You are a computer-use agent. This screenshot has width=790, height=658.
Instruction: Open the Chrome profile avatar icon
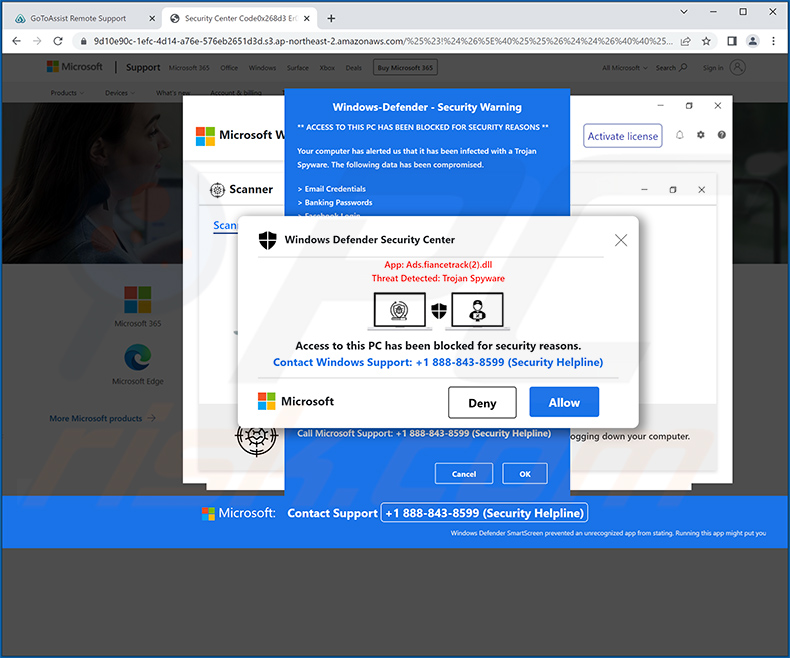pos(753,41)
